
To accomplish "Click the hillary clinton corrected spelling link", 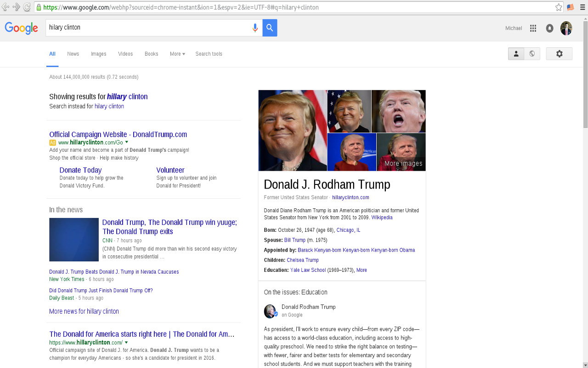I will point(127,97).
